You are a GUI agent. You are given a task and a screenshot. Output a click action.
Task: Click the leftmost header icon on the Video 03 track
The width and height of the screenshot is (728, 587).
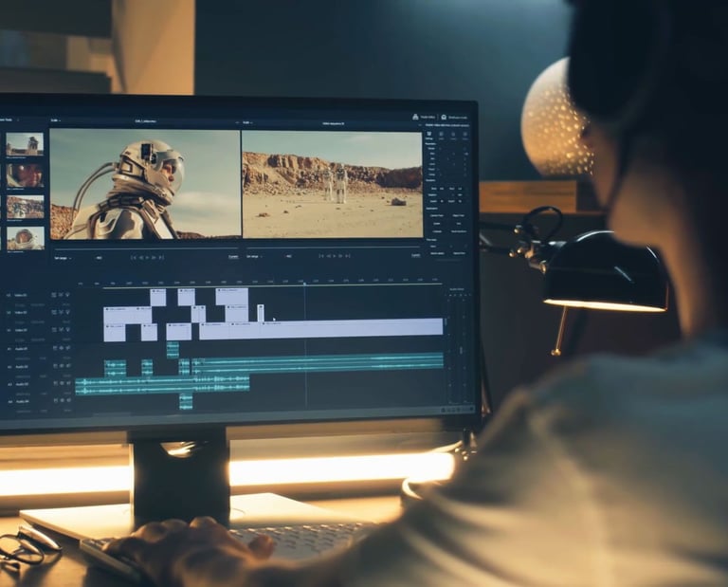coord(54,295)
